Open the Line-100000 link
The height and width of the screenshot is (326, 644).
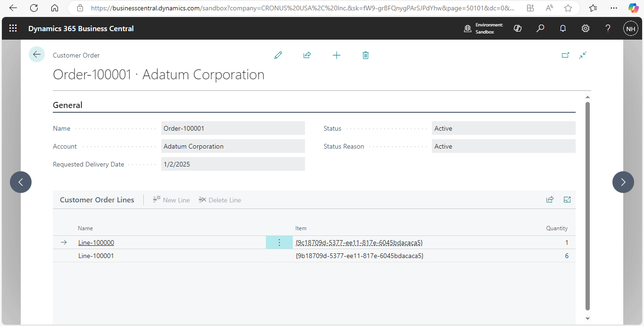96,242
